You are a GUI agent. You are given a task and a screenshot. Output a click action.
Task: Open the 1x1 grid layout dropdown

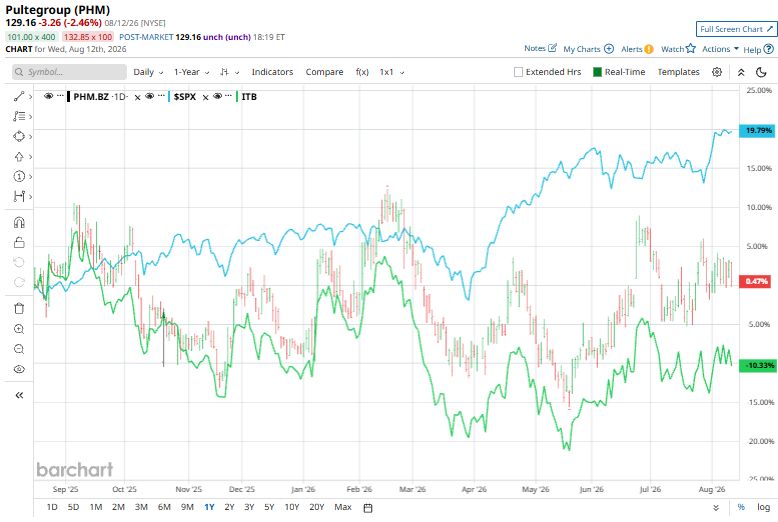(392, 72)
